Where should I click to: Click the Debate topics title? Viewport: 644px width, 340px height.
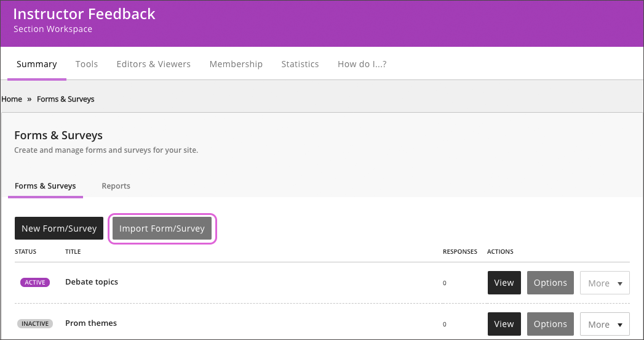(92, 282)
